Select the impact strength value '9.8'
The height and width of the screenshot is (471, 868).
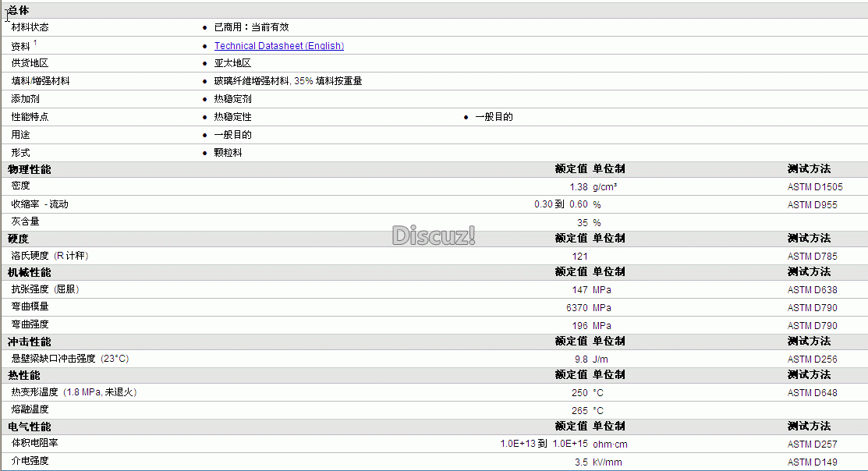tap(581, 359)
